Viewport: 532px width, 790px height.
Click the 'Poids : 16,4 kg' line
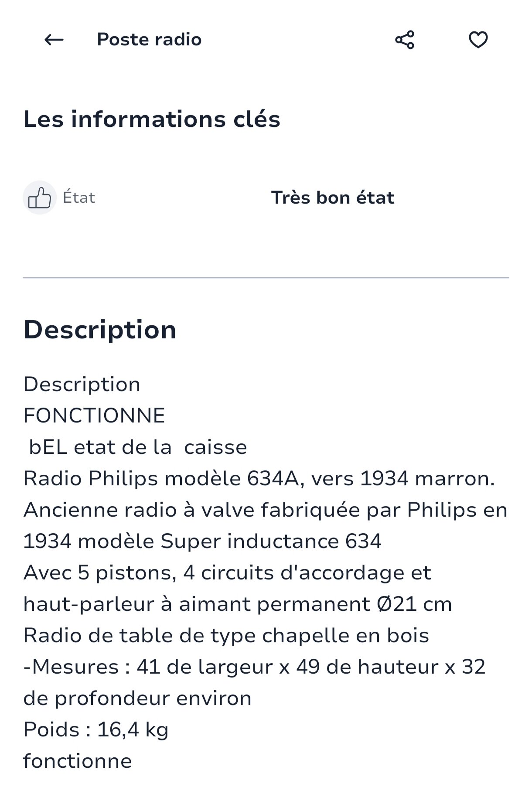pyautogui.click(x=96, y=730)
